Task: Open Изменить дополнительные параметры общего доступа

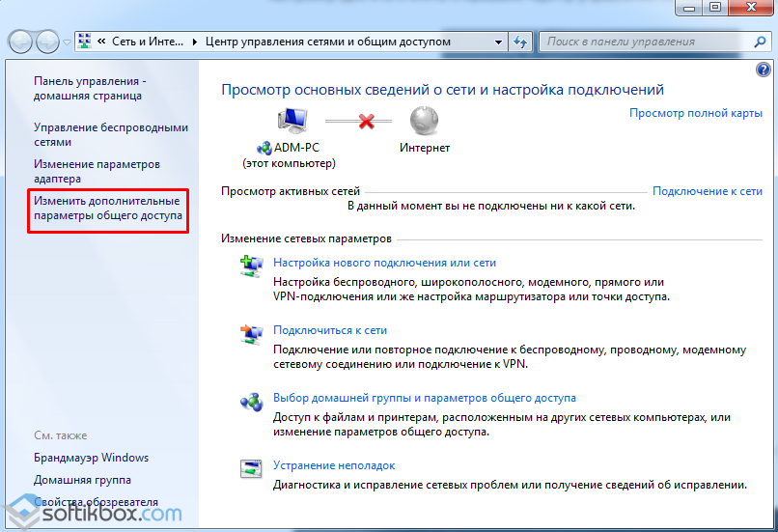Action: click(x=108, y=208)
